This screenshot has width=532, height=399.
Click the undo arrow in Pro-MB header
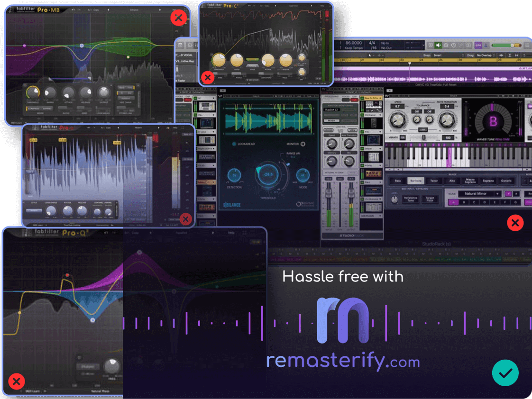[73, 10]
